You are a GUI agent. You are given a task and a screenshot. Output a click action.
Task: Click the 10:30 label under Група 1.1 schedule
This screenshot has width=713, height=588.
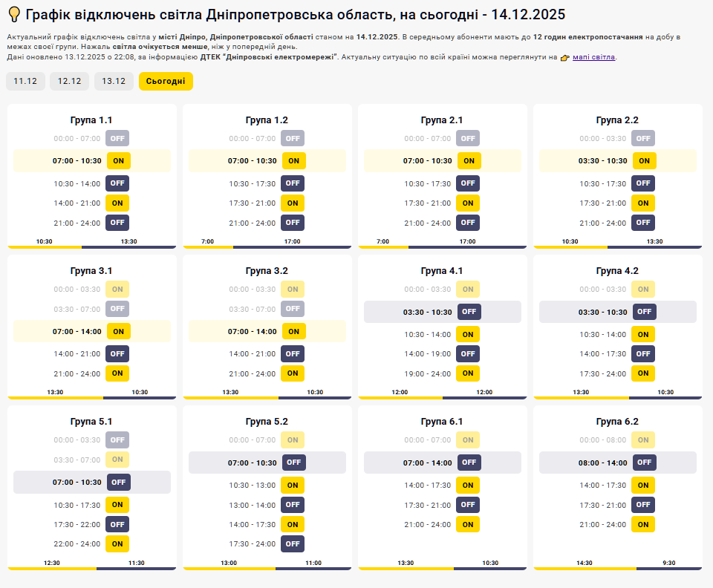tap(42, 240)
